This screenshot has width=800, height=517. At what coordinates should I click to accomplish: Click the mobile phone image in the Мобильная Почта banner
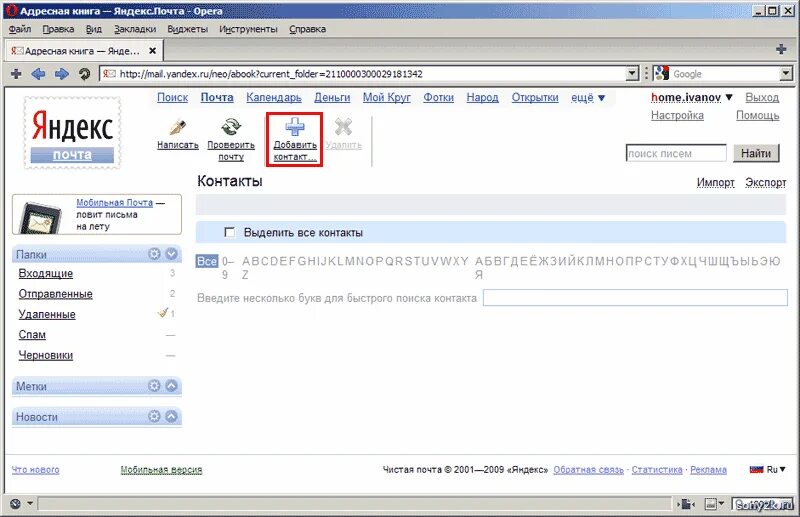[40, 217]
